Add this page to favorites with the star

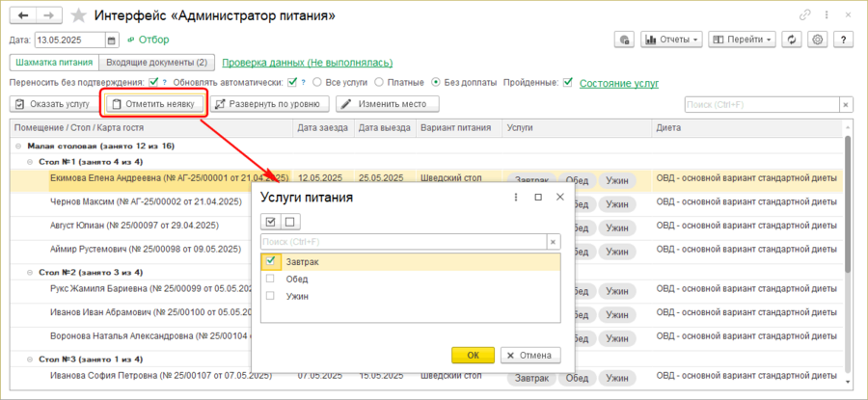tap(79, 15)
